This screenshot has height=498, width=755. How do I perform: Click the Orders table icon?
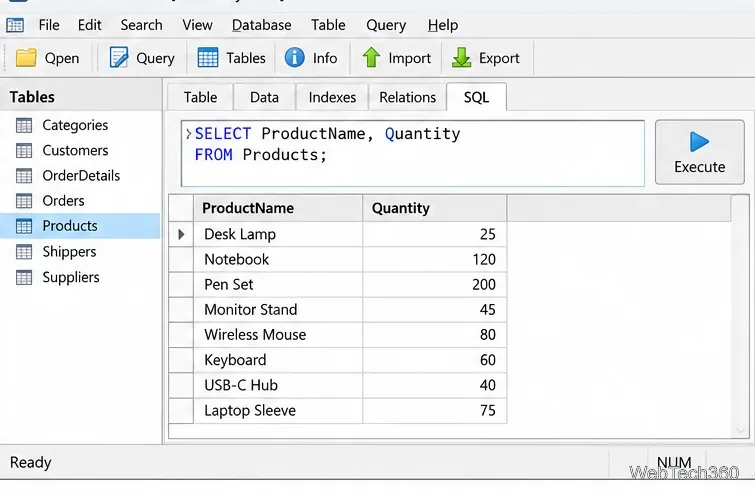point(24,201)
